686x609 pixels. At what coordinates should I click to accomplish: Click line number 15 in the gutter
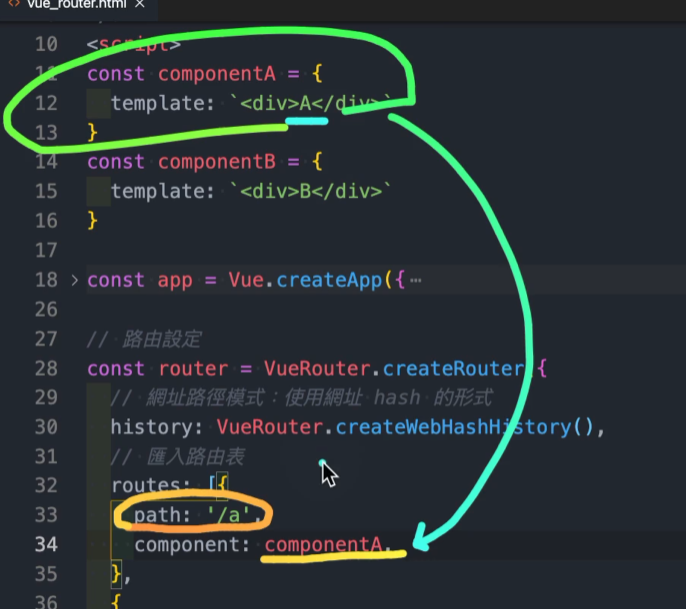(46, 191)
